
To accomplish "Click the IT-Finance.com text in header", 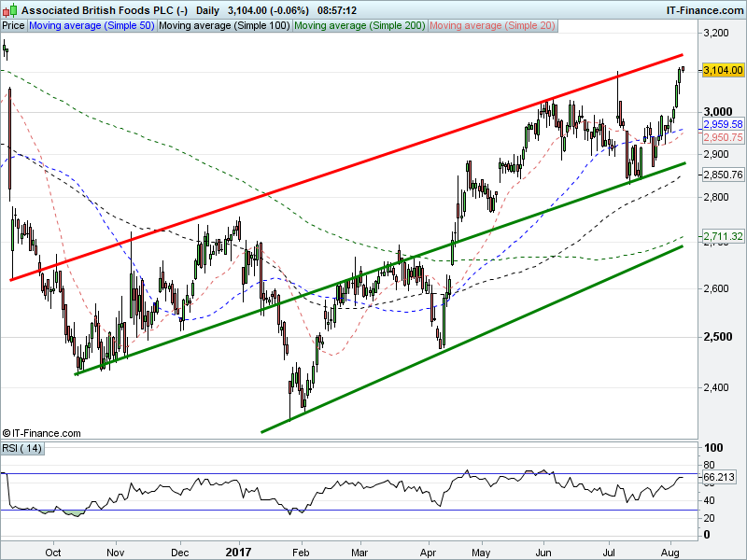I will [704, 10].
